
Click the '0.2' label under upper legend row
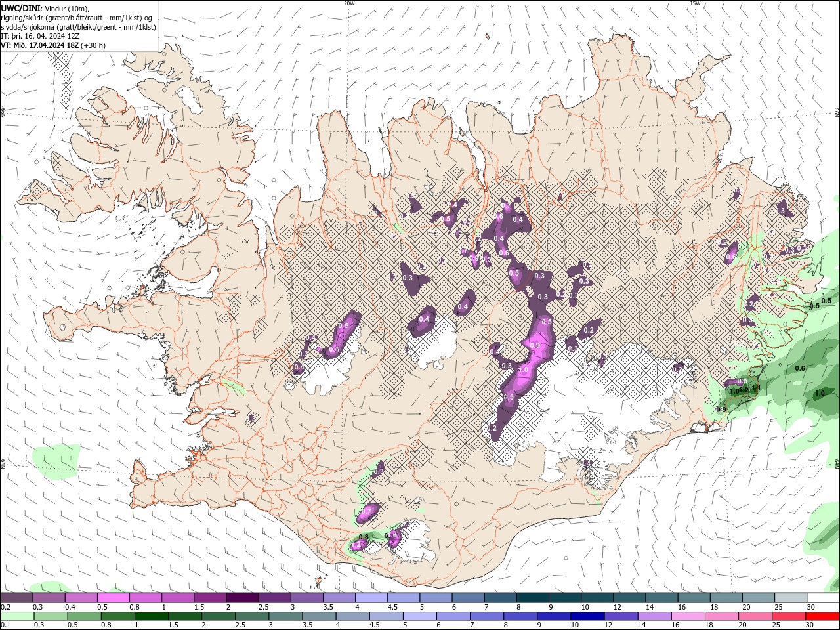pos(5,607)
